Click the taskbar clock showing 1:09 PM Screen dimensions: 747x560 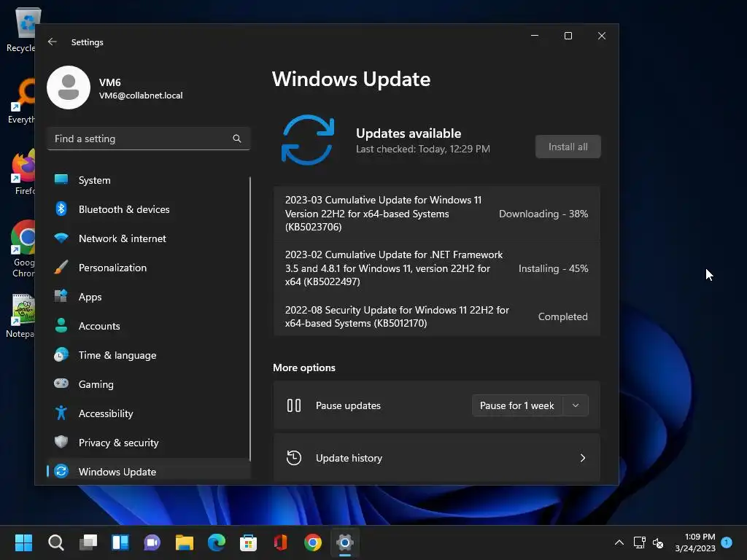tap(695, 542)
